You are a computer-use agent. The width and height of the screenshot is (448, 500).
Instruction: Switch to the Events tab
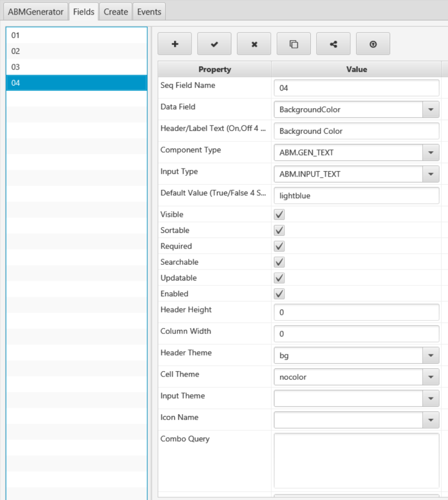[x=149, y=12]
